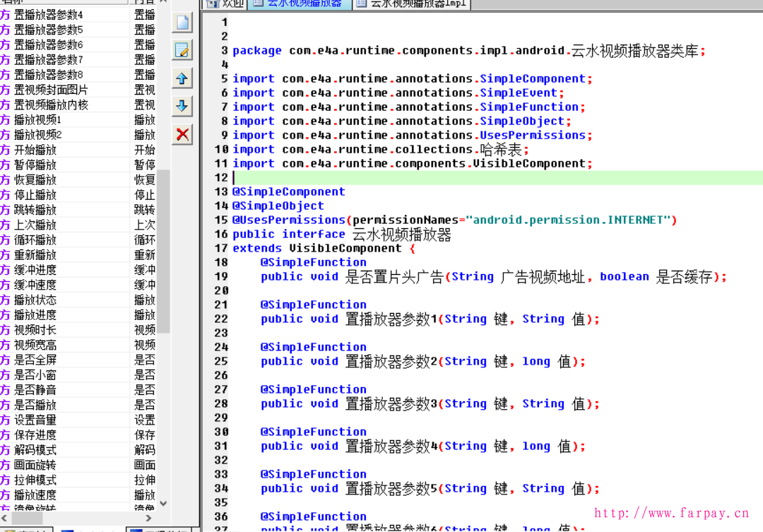763x532 pixels.
Task: Click the 方 icon beside 开始播放
Action: click(x=6, y=150)
